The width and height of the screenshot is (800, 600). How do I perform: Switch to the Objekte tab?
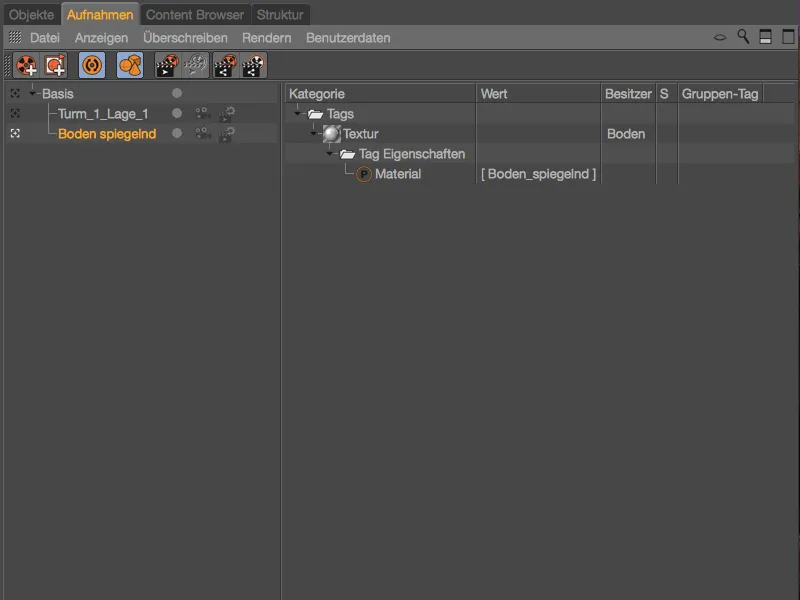coord(32,15)
